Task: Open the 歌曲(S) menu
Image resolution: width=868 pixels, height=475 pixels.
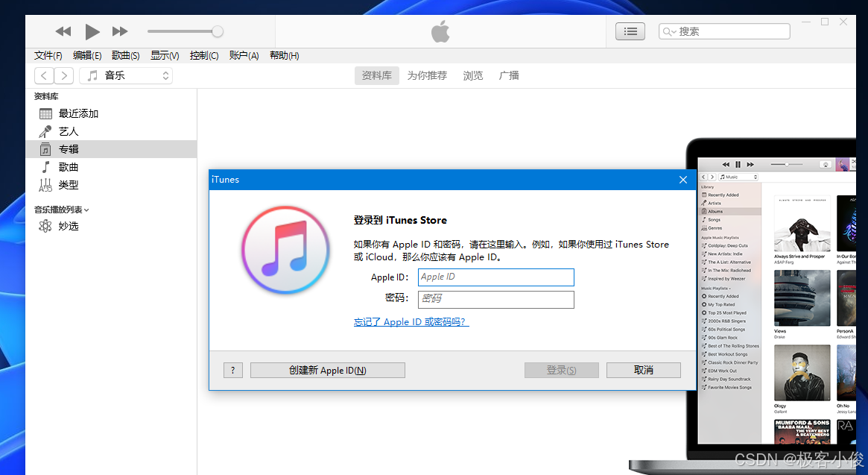Action: (126, 55)
